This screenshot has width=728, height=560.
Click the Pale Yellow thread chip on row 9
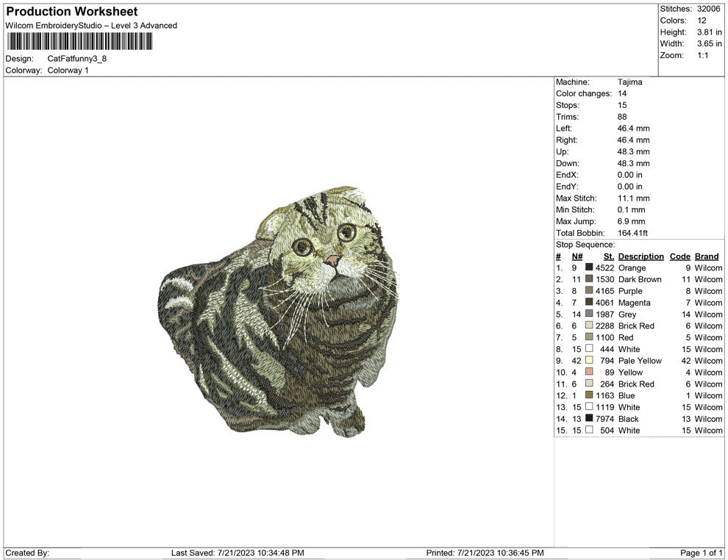pyautogui.click(x=588, y=361)
